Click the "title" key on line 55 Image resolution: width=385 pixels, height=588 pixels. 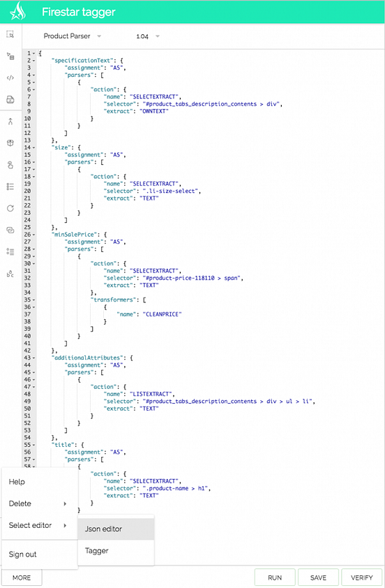point(63,445)
